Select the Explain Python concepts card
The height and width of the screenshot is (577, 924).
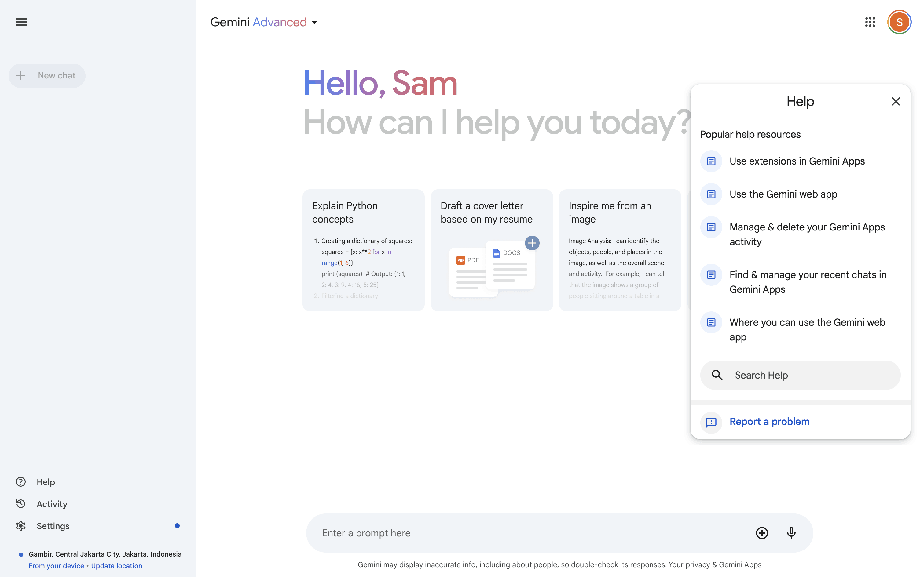point(363,250)
